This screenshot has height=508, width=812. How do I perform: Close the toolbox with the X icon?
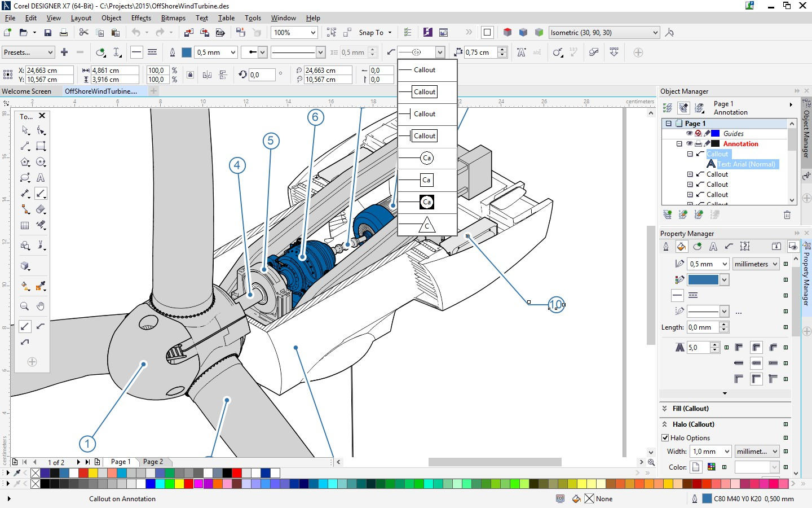pyautogui.click(x=42, y=116)
